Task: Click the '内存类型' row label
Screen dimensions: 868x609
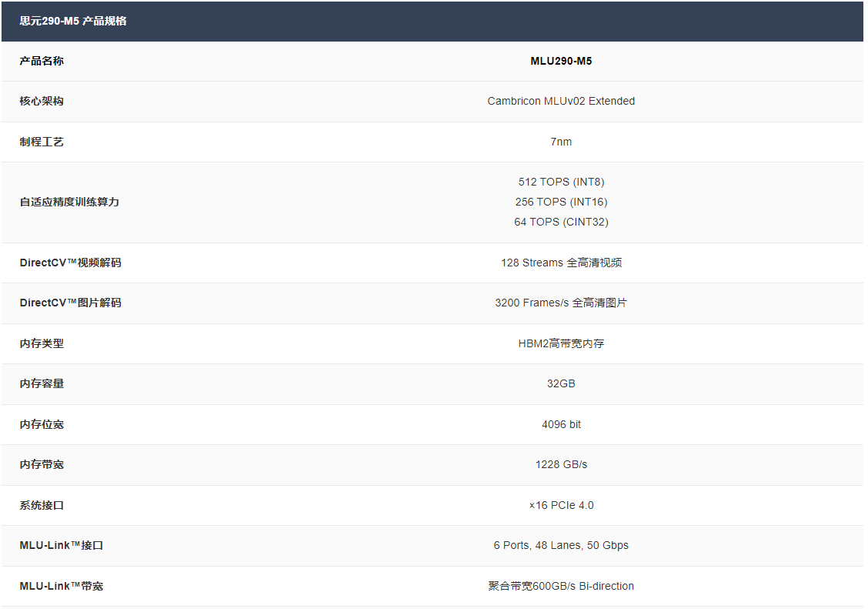Action: click(x=42, y=343)
